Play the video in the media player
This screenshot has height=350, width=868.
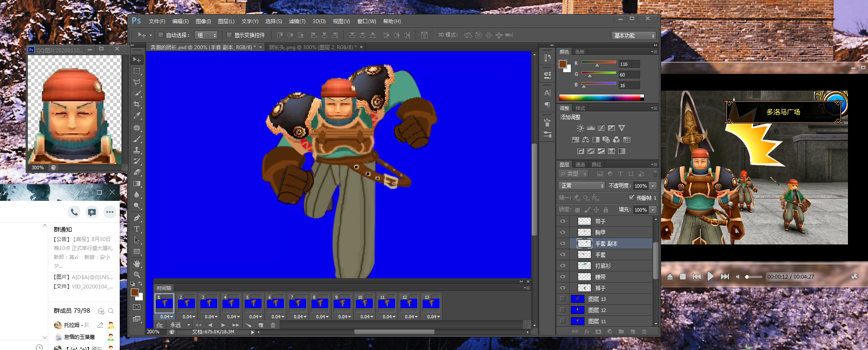coord(710,276)
